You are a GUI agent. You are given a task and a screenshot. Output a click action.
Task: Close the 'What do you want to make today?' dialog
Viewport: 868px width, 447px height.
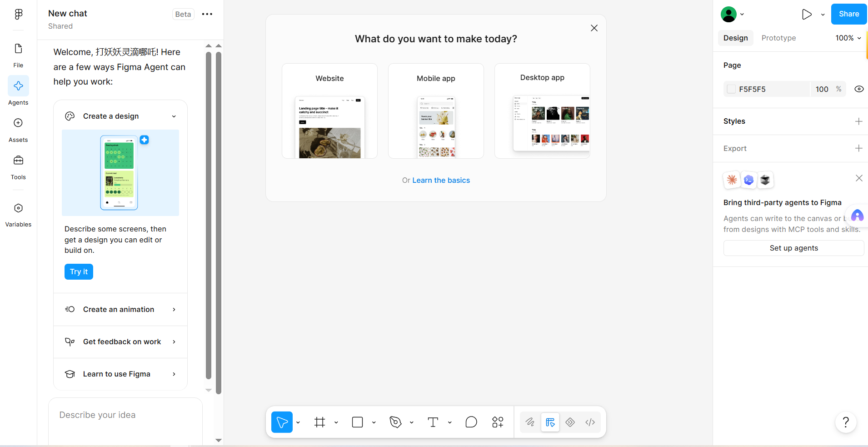tap(594, 28)
